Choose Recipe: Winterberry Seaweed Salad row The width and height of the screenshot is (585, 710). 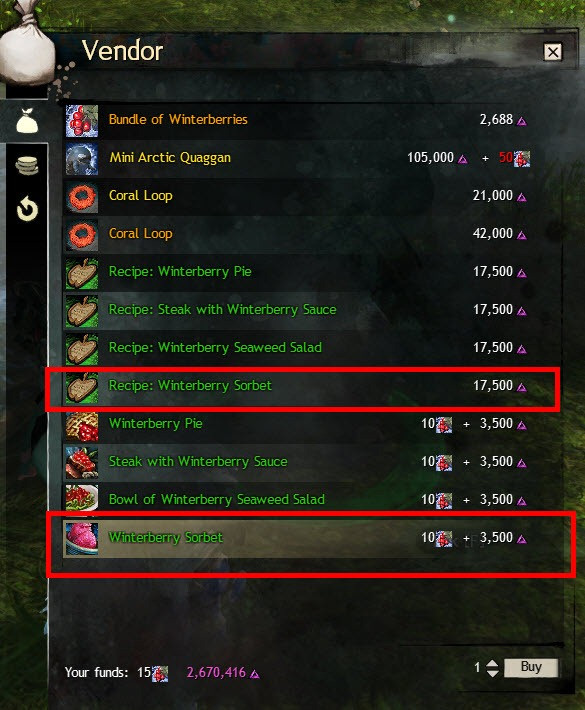312,349
